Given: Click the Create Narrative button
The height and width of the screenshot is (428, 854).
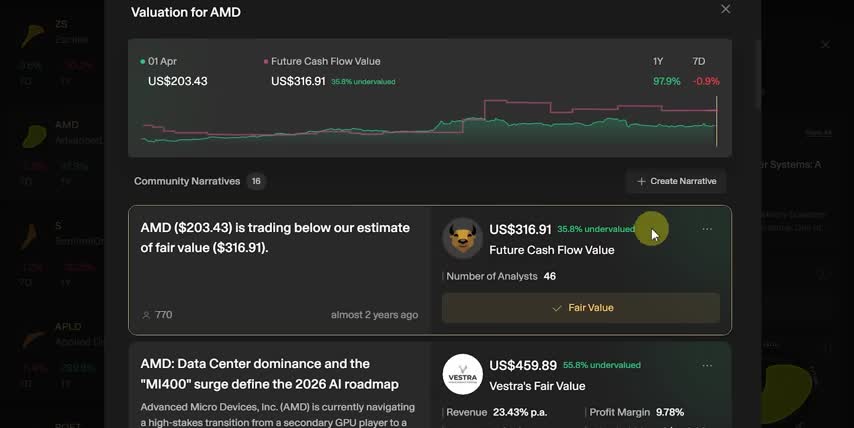Looking at the screenshot, I should tap(676, 181).
